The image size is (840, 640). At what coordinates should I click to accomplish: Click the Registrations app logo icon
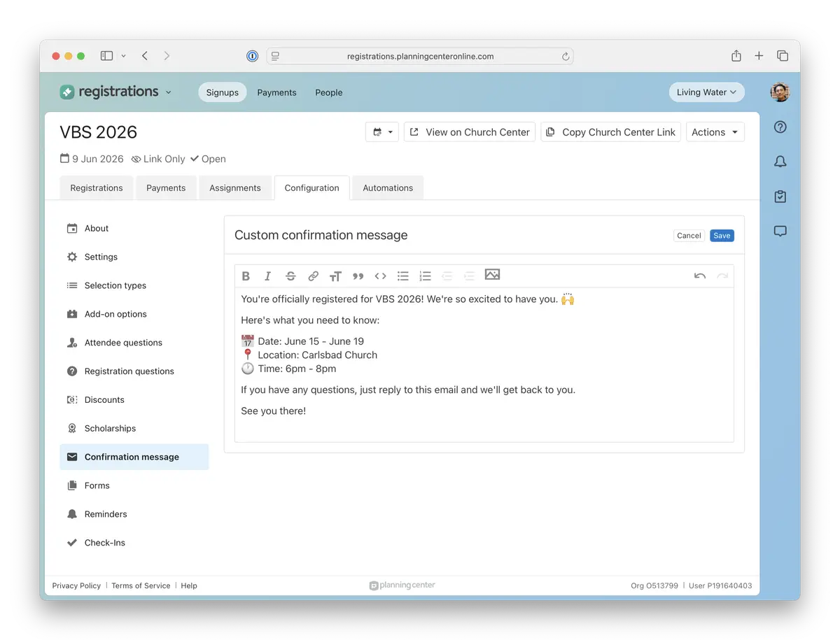(x=67, y=92)
